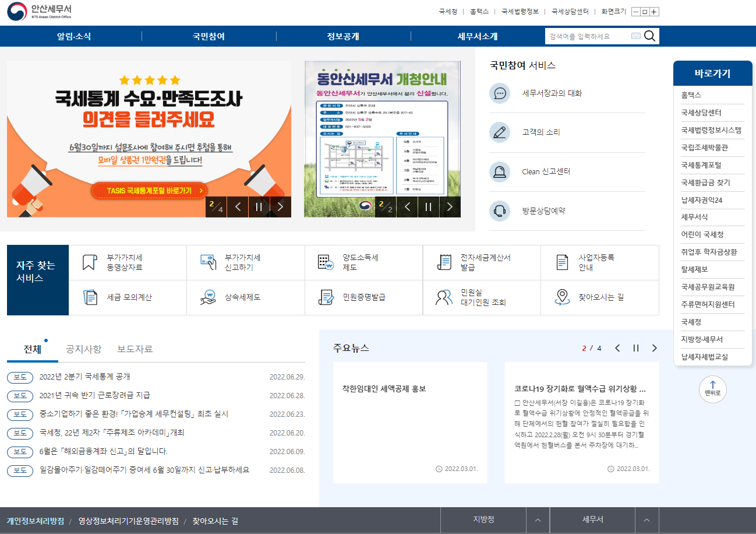Open the 알림·소식 menu
This screenshot has height=534, width=756.
click(x=74, y=36)
